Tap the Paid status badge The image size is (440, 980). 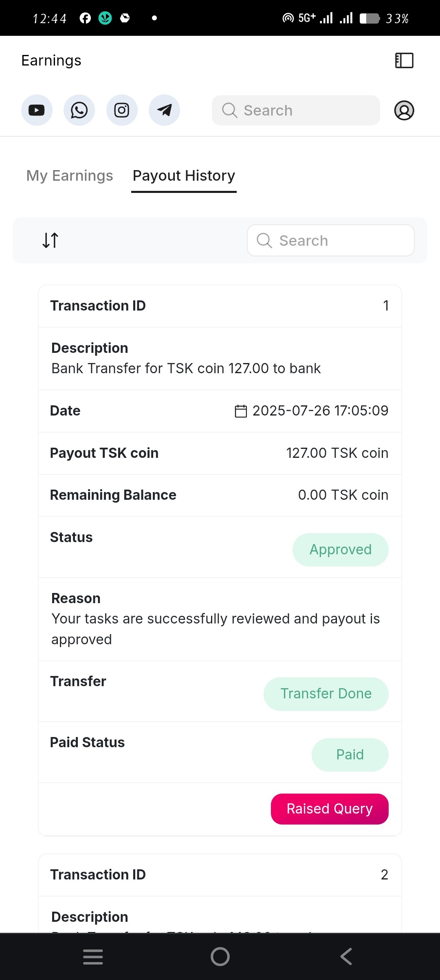pyautogui.click(x=350, y=755)
